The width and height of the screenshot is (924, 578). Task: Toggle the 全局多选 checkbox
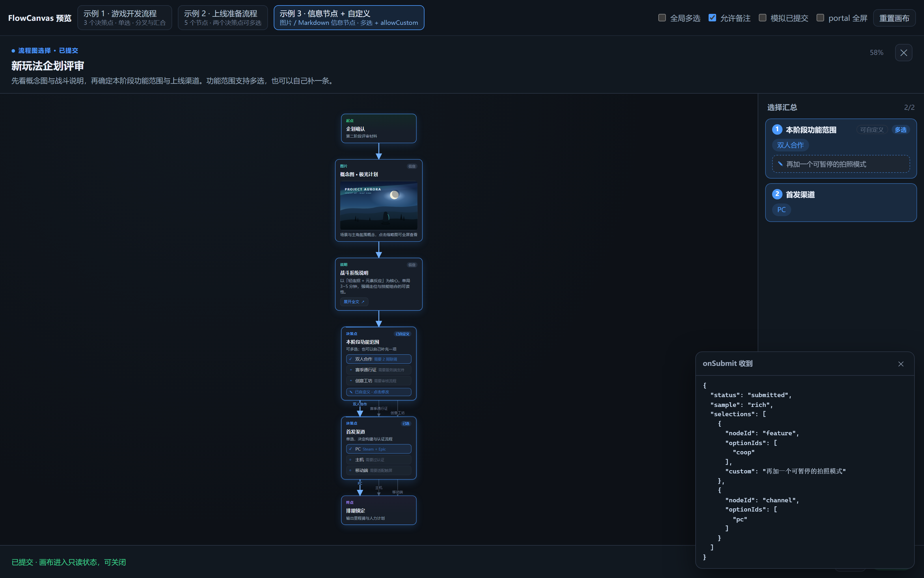662,18
